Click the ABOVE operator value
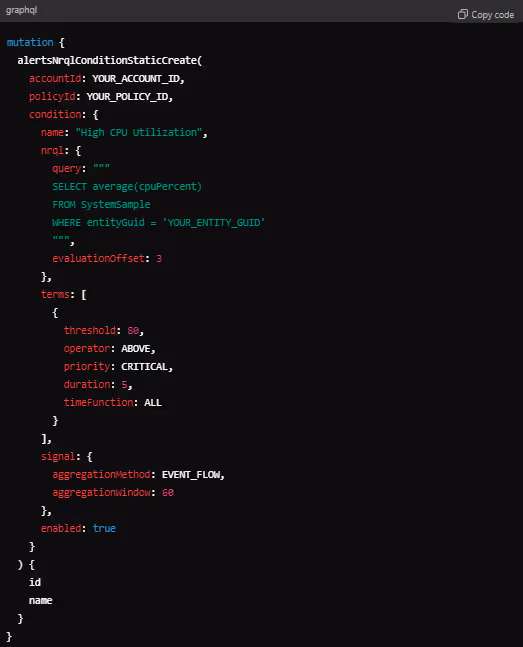 pos(135,349)
